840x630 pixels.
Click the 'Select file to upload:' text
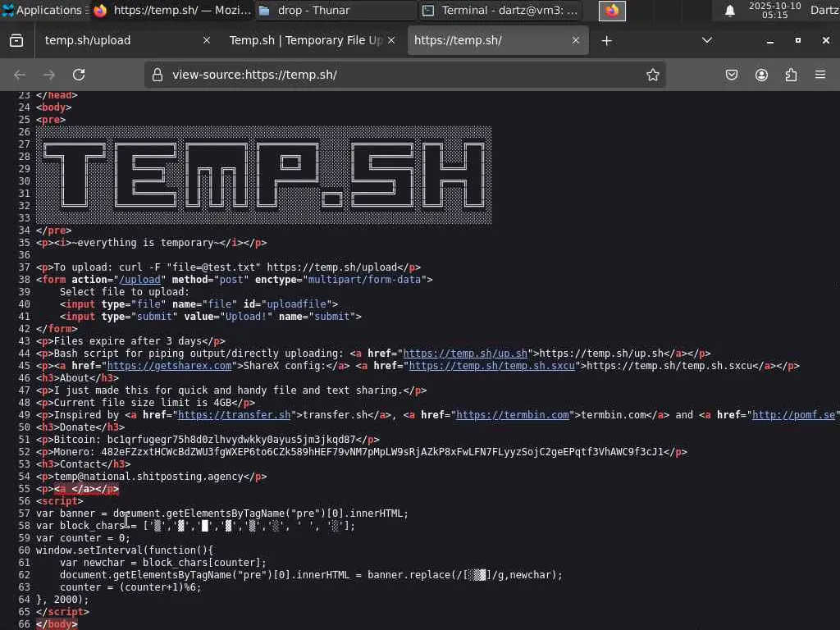pos(125,292)
